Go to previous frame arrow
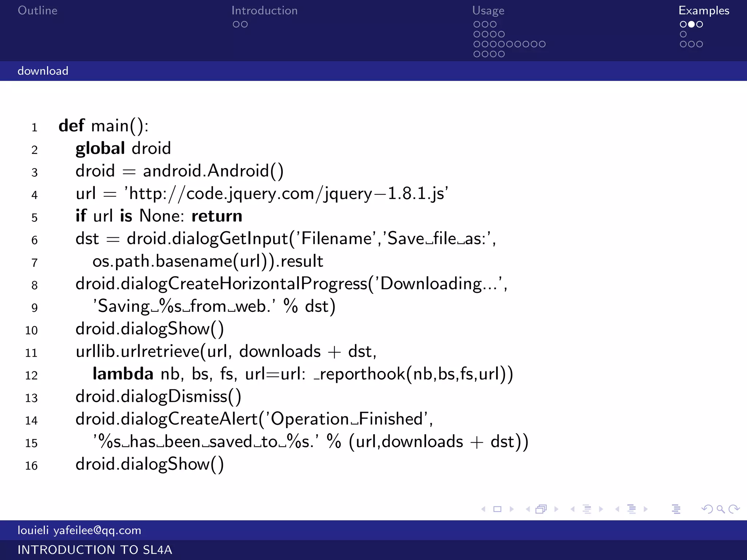 pos(528,509)
